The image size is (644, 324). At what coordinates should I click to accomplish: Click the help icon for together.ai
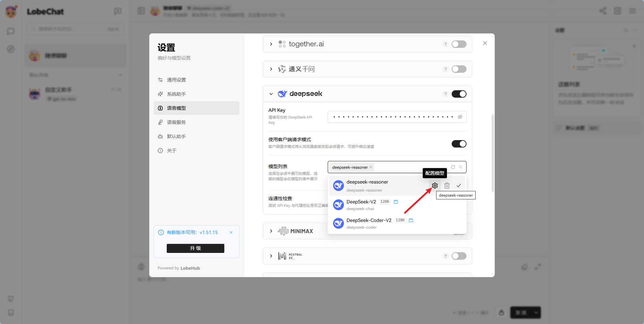[445, 44]
